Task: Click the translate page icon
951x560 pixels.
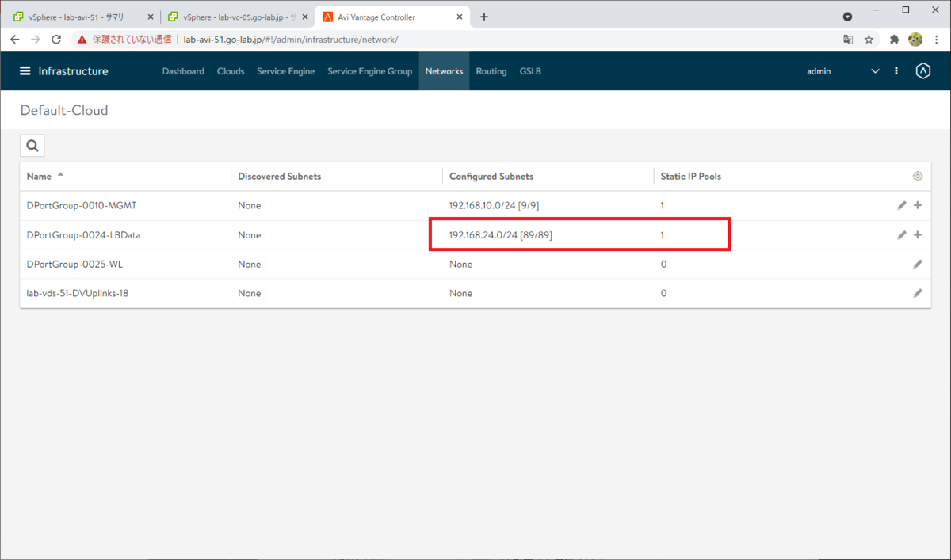Action: [x=848, y=39]
